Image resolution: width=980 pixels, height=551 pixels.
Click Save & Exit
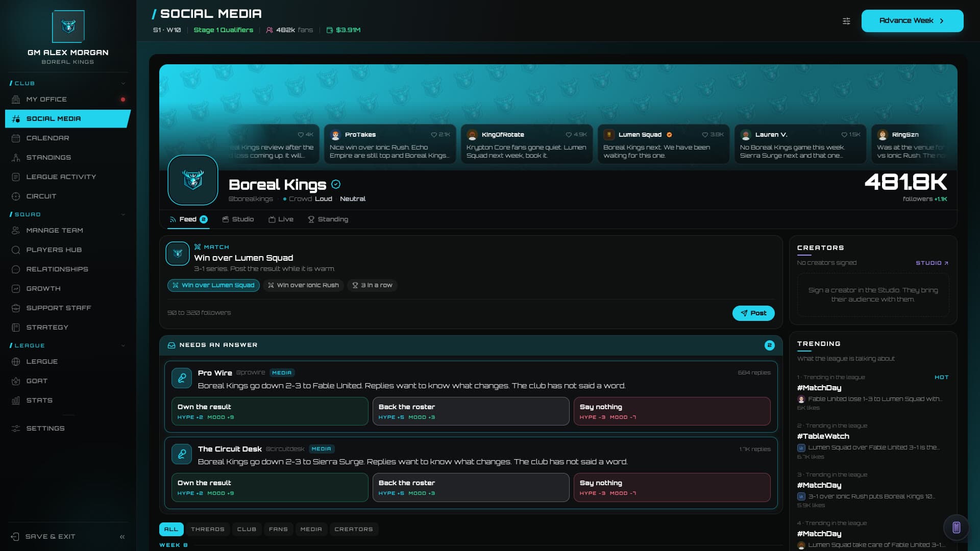click(x=43, y=537)
